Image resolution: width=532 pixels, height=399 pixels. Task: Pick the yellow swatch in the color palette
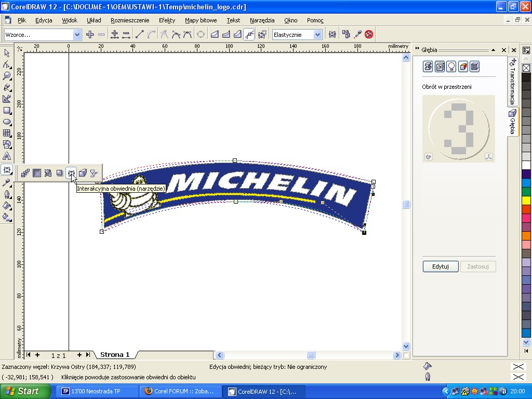coord(526,201)
